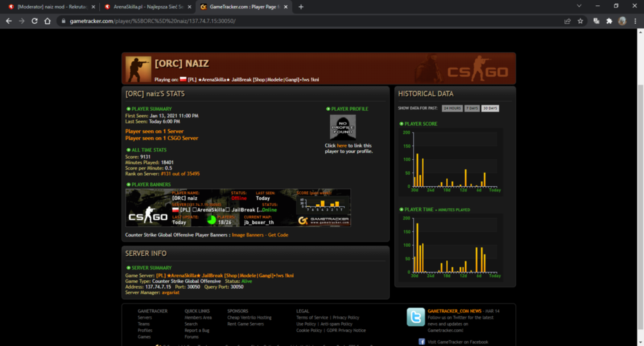
Task: Open the footer Teams link
Action: 144,324
